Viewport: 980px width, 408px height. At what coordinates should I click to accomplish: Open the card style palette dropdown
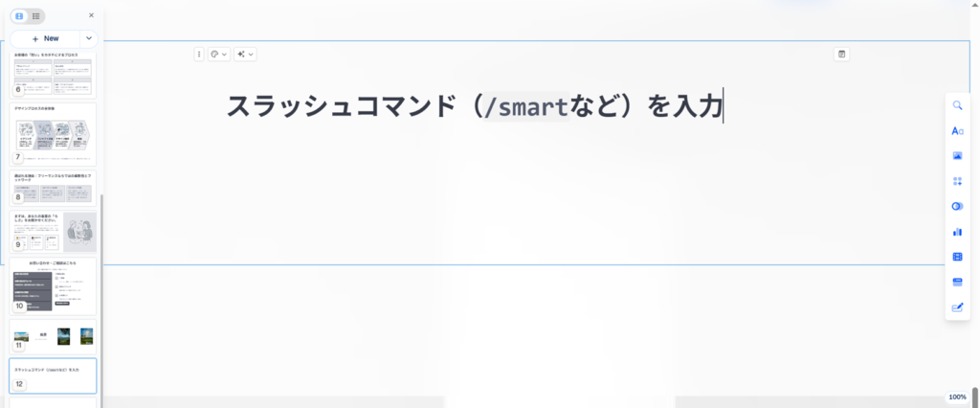click(x=218, y=55)
